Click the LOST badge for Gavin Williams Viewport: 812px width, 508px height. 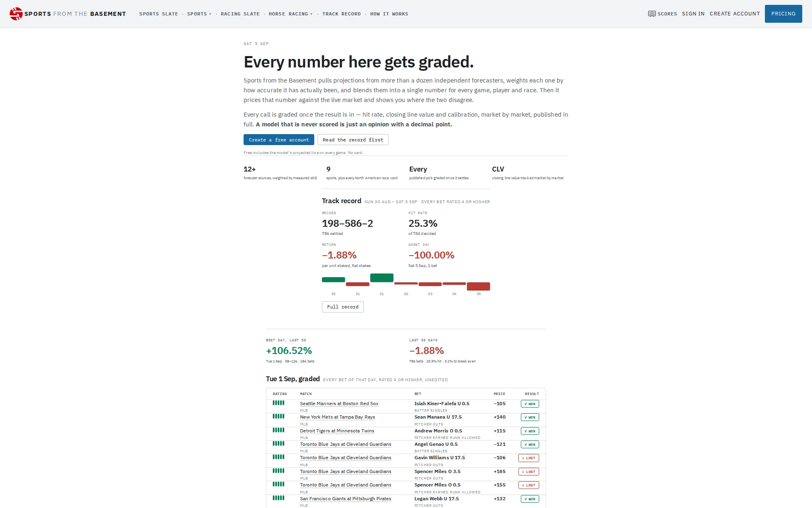529,458
